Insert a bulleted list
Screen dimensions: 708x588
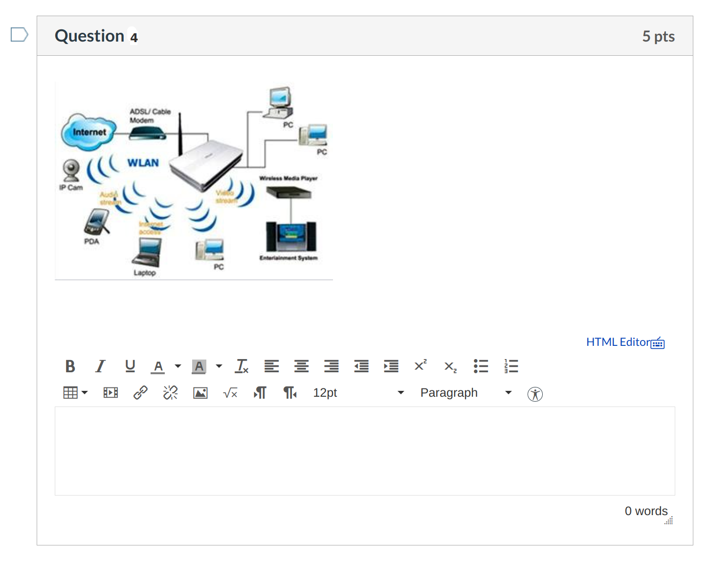481,366
